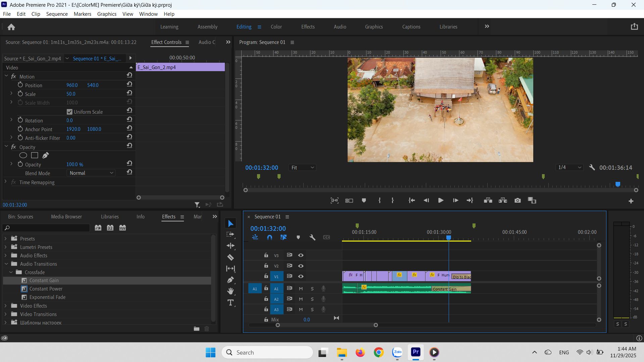Toggle timeline Snap magnet icon
This screenshot has width=644, height=362.
[269, 237]
